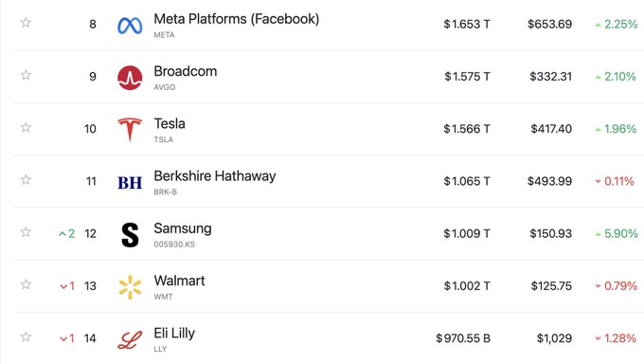Add Samsung to favorites with star

pos(26,232)
